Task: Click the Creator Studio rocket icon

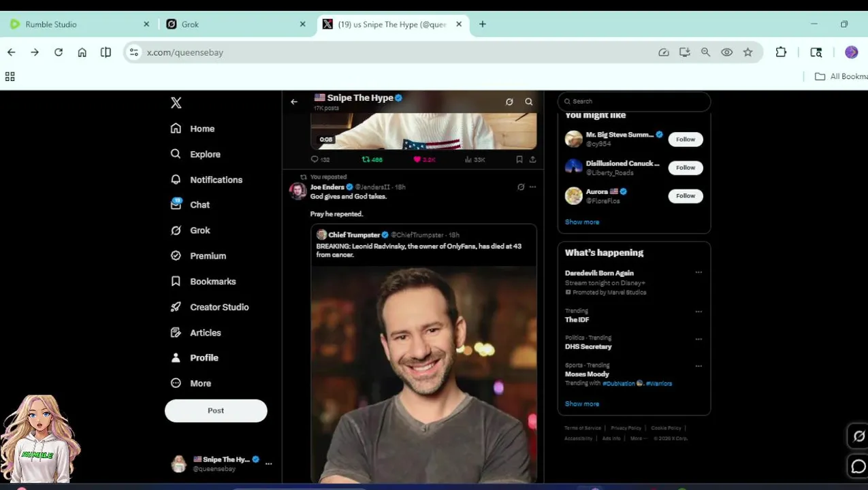Action: click(x=176, y=307)
